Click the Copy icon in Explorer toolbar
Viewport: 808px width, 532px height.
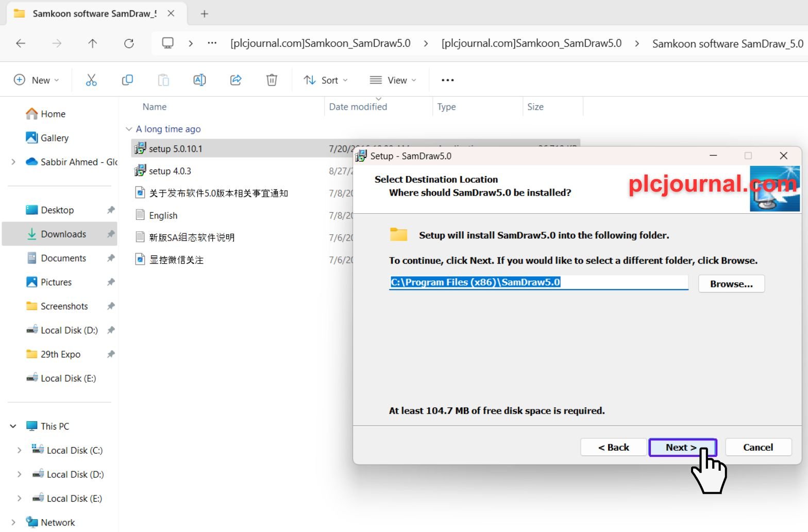[x=127, y=80]
